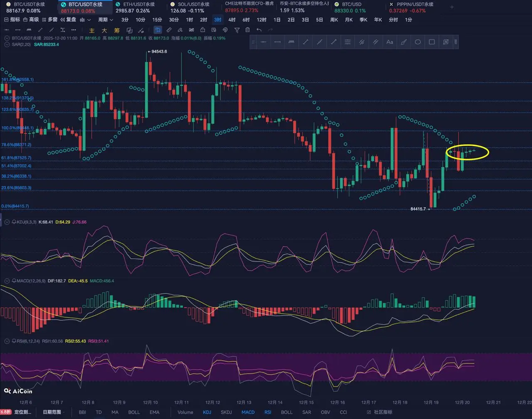Switch to the SOL/USDT永续 ticker tab

(x=190, y=7)
